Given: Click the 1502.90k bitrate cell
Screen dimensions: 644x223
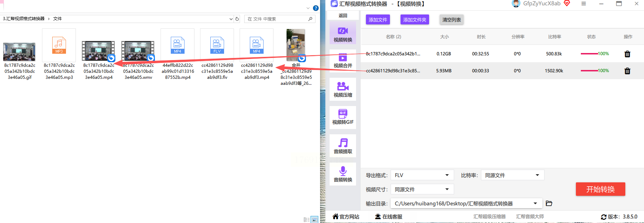Looking at the screenshot, I should [x=554, y=71].
